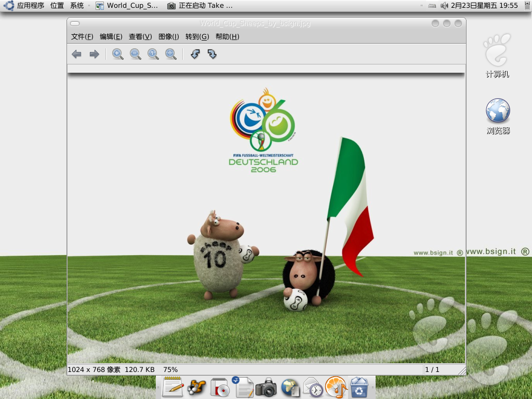The width and height of the screenshot is (532, 399).
Task: Open the 系统 panel menu
Action: (77, 5)
